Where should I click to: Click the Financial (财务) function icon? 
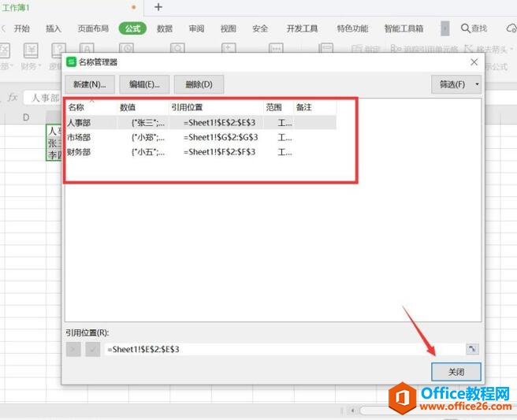[31, 51]
